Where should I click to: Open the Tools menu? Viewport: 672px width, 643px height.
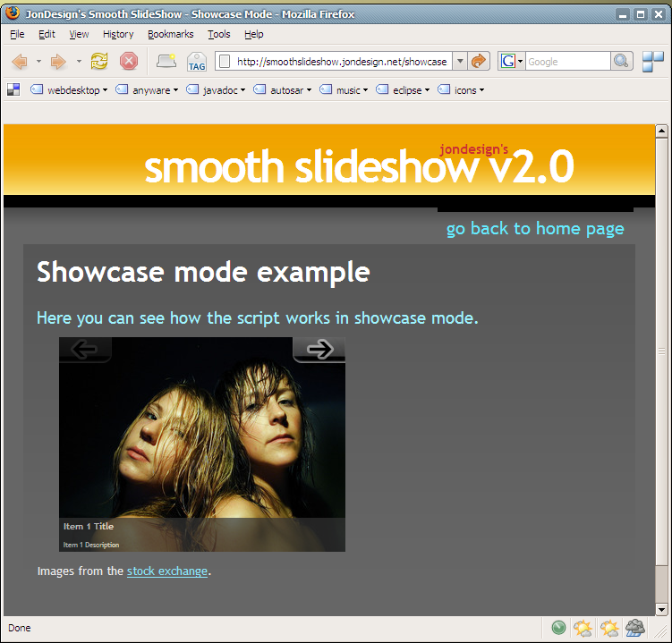(x=219, y=34)
